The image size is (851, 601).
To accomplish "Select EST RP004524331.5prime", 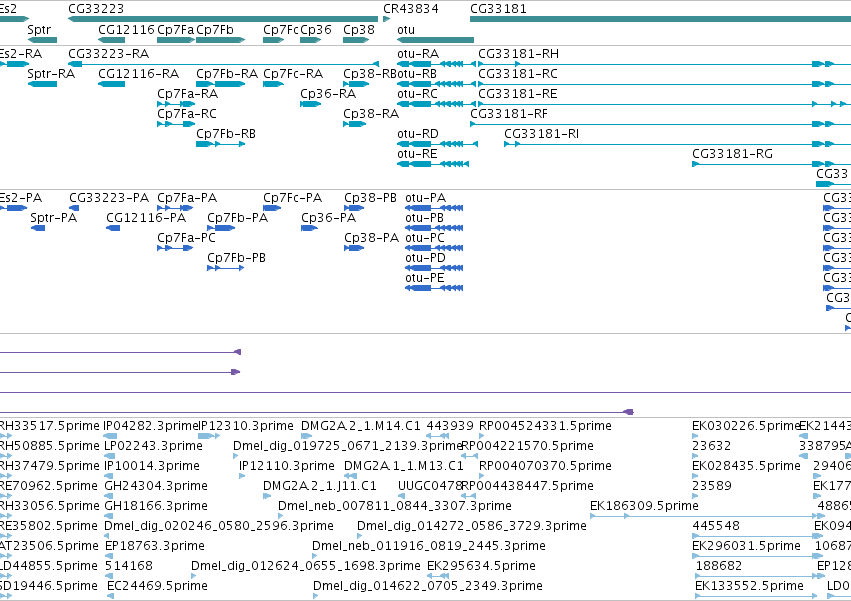I will click(482, 436).
